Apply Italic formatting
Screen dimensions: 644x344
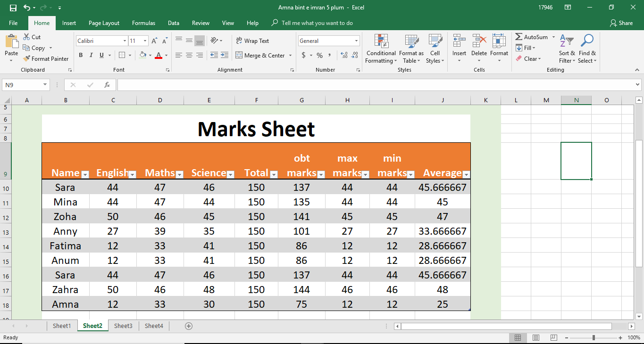(91, 55)
